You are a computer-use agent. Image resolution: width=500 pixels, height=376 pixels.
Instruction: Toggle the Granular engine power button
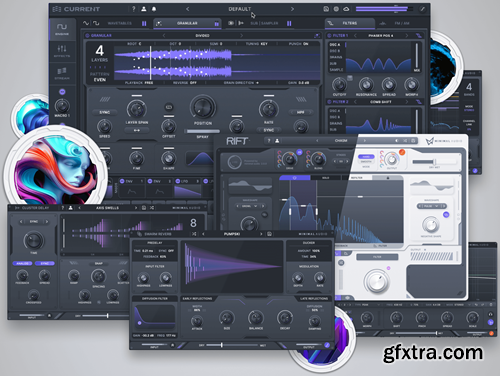pyautogui.click(x=87, y=35)
